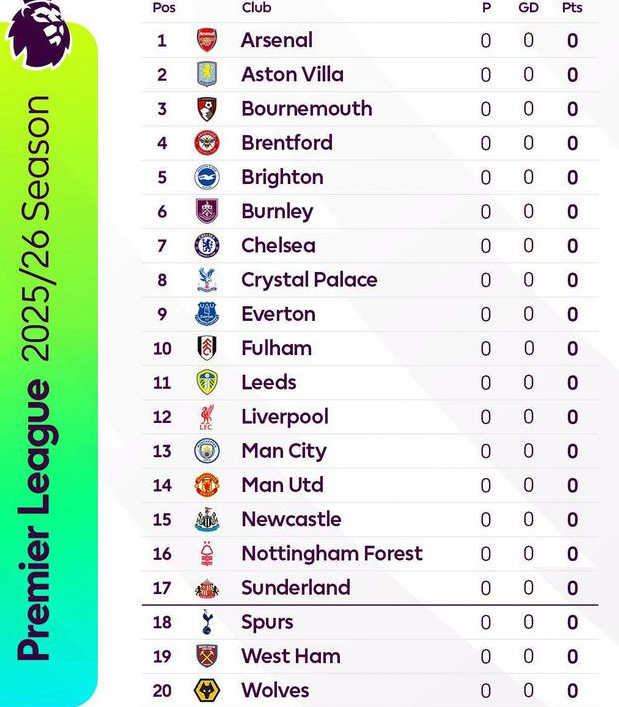619x707 pixels.
Task: Select the Premier League 2025/26 Season banner
Action: [37, 380]
